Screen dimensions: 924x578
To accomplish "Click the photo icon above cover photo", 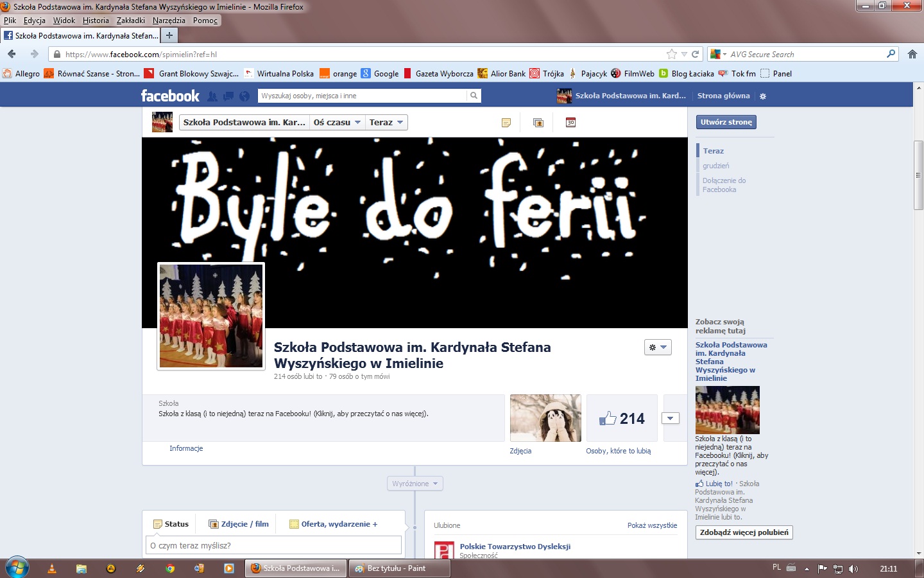I will [x=538, y=123].
